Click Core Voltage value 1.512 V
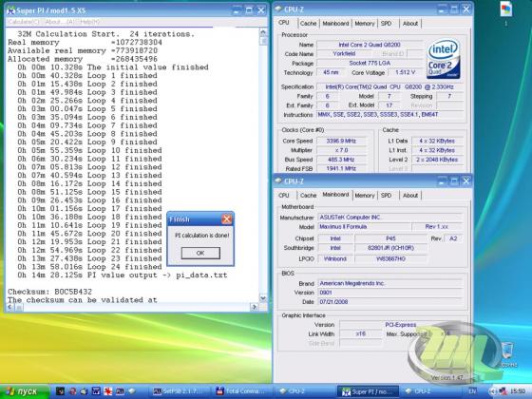 405,72
